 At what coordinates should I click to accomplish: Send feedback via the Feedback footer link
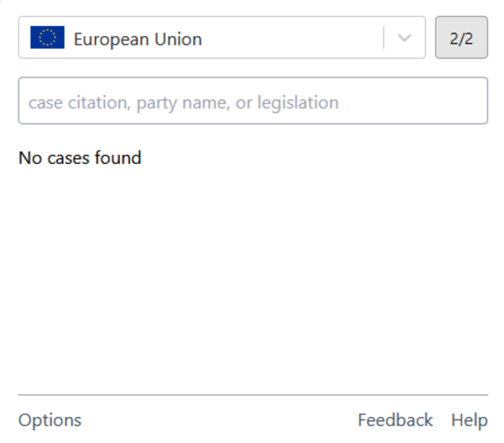[x=395, y=420]
